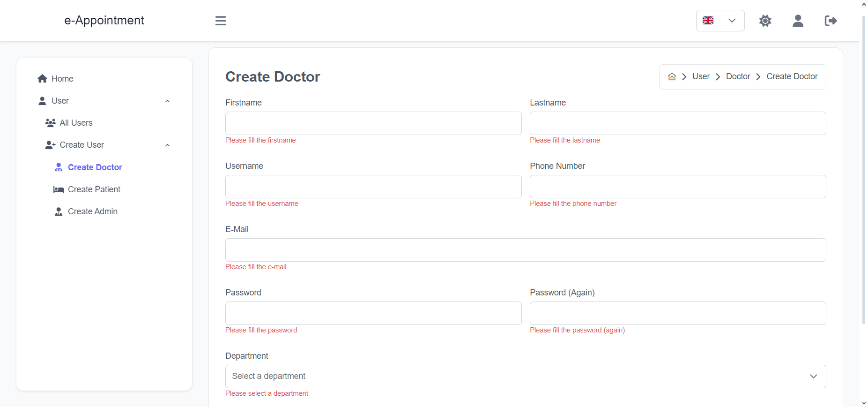This screenshot has height=407, width=868.
Task: Click the page vertical scrollbar
Action: [864, 170]
